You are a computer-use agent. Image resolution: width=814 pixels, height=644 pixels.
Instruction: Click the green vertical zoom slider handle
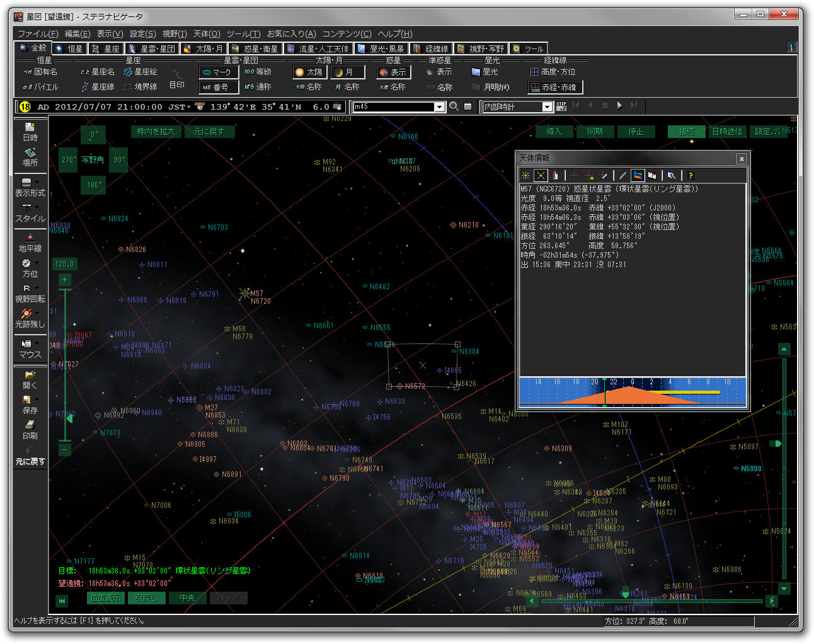(x=69, y=418)
